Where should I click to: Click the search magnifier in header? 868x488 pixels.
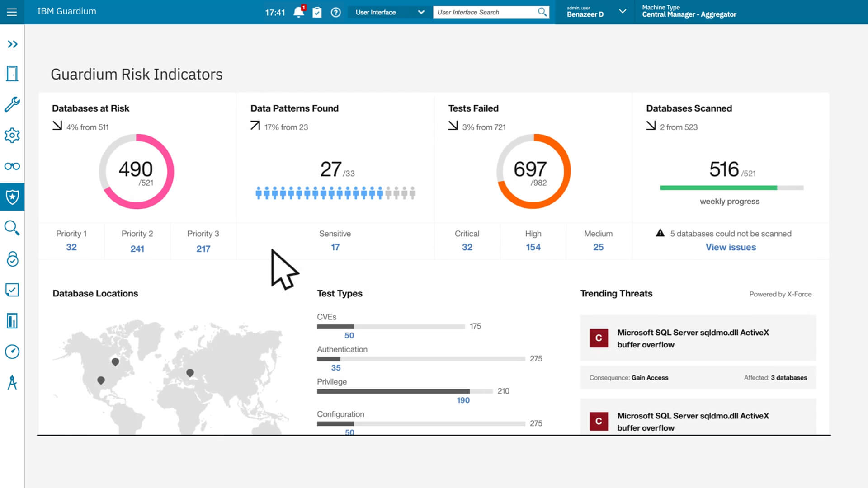click(542, 12)
